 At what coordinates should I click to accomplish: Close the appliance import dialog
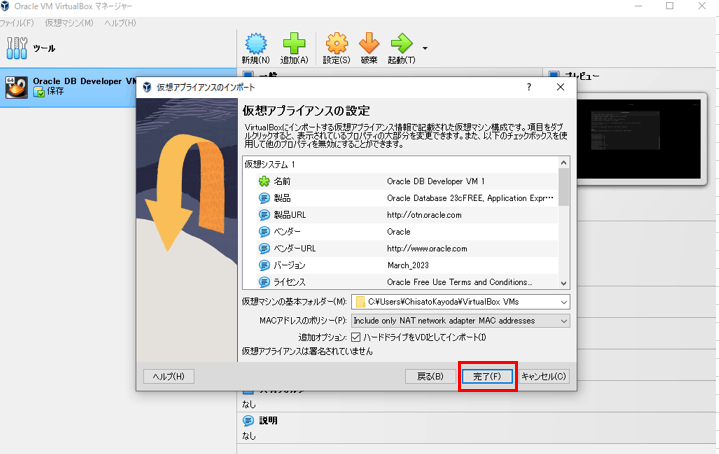tap(560, 87)
